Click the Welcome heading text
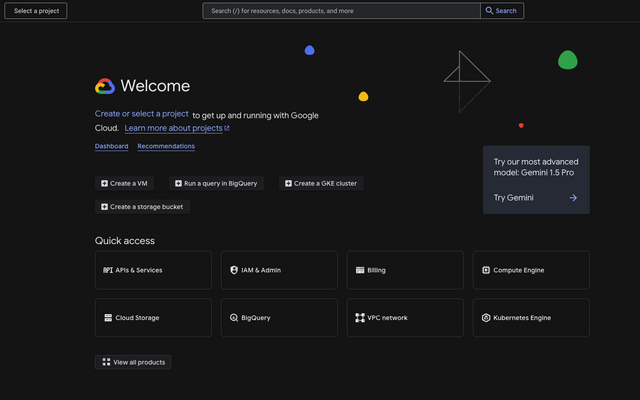The height and width of the screenshot is (400, 640). pyautogui.click(x=155, y=86)
